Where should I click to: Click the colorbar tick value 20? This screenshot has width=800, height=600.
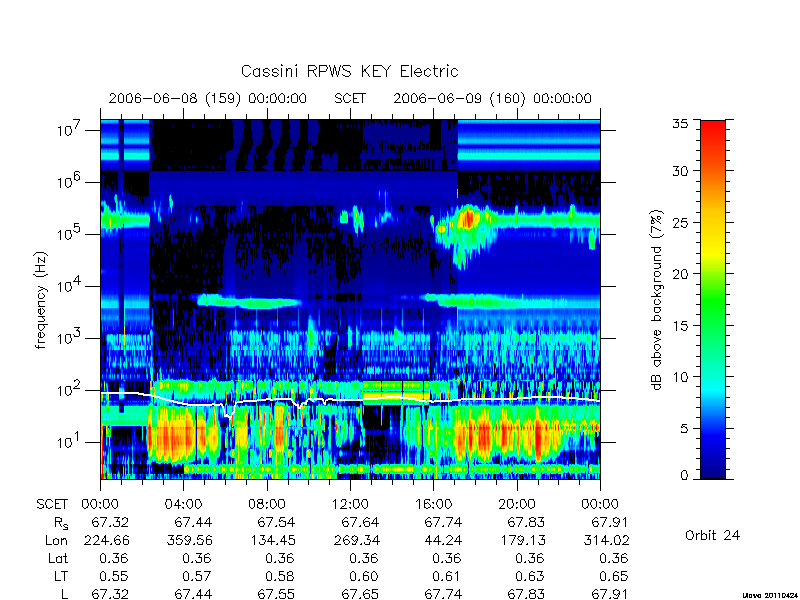click(680, 274)
